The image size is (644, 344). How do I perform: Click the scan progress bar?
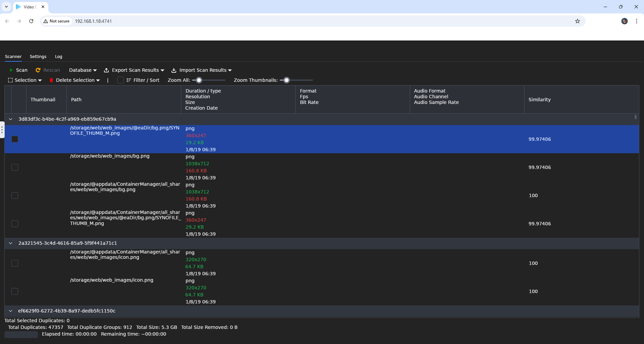pyautogui.click(x=21, y=334)
